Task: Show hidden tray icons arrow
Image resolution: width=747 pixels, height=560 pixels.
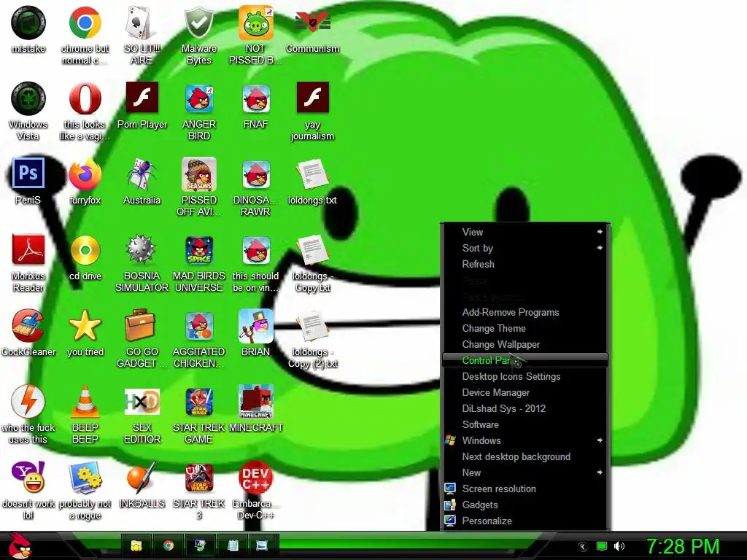Action: [583, 547]
